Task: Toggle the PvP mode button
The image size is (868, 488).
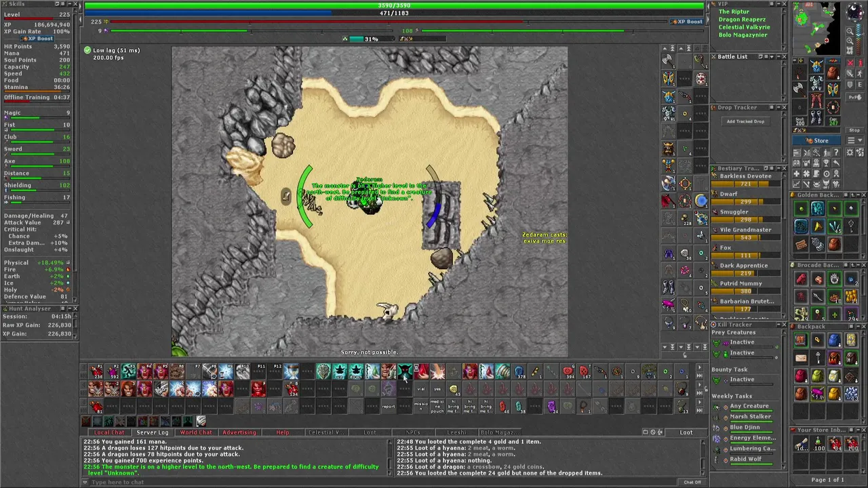Action: (x=855, y=97)
